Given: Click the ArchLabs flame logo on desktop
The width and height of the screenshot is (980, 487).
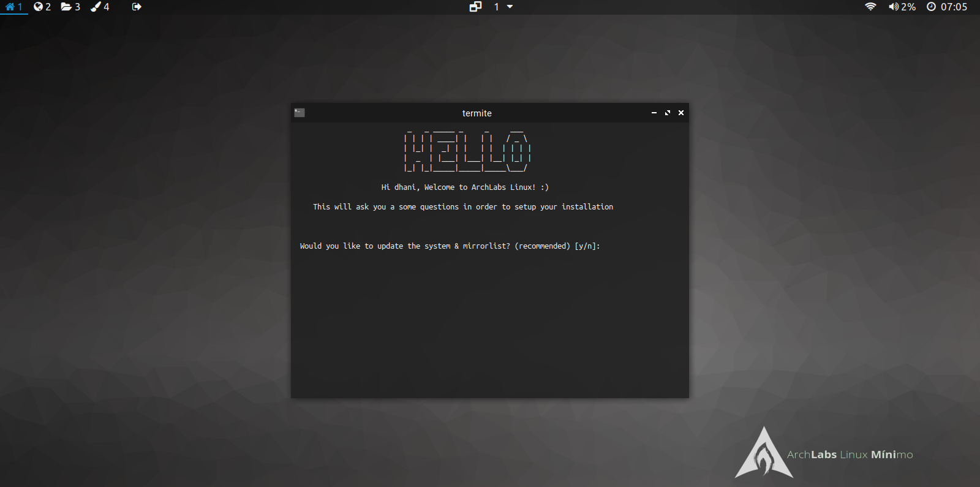Looking at the screenshot, I should pos(764,454).
